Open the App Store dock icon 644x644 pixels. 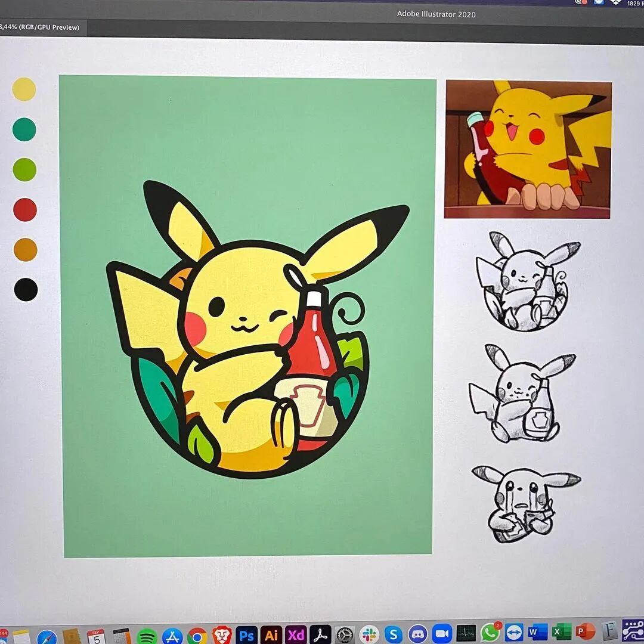click(172, 637)
